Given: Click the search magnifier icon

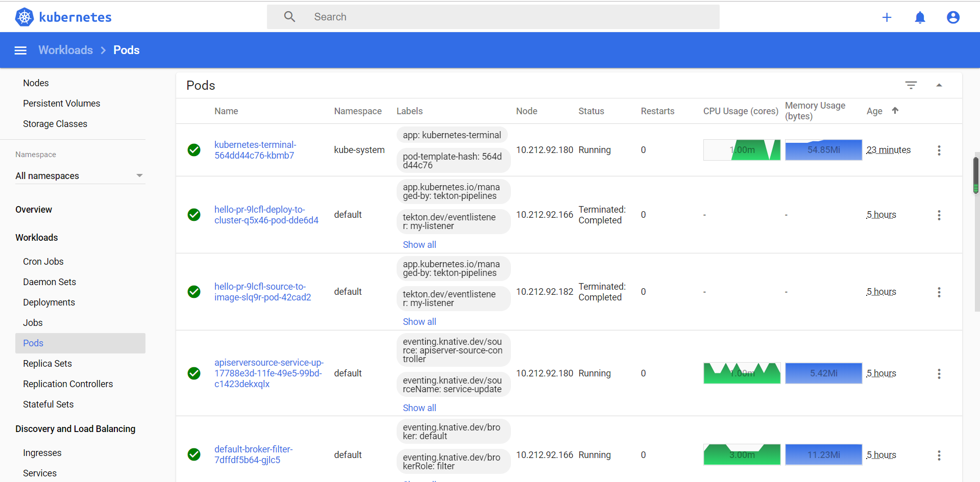Looking at the screenshot, I should [x=289, y=17].
